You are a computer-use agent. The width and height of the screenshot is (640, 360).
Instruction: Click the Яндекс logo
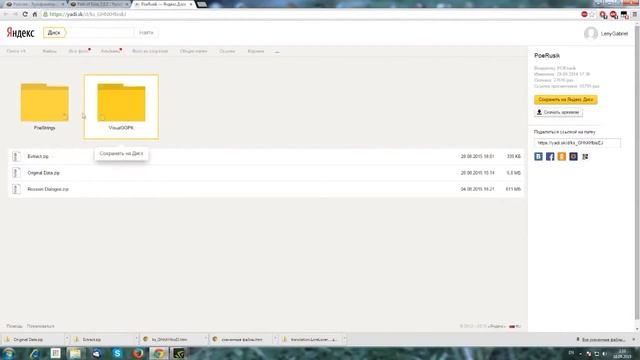click(x=20, y=33)
